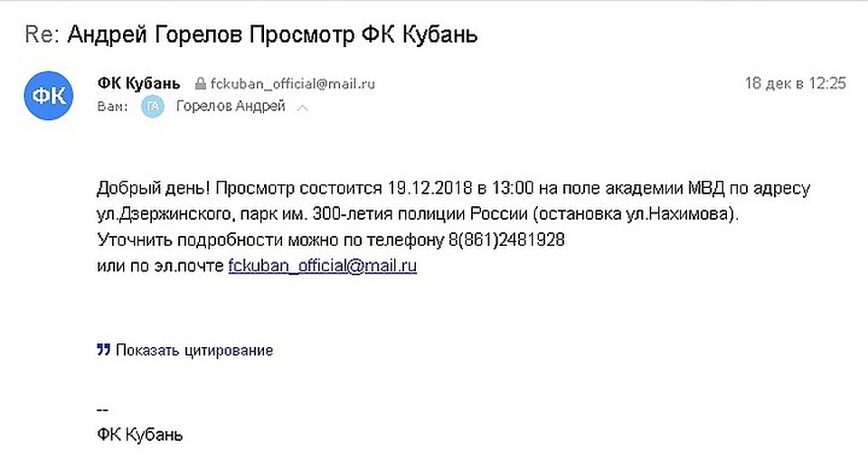Click the blue ФК sender avatar
868x470 pixels.
click(49, 96)
